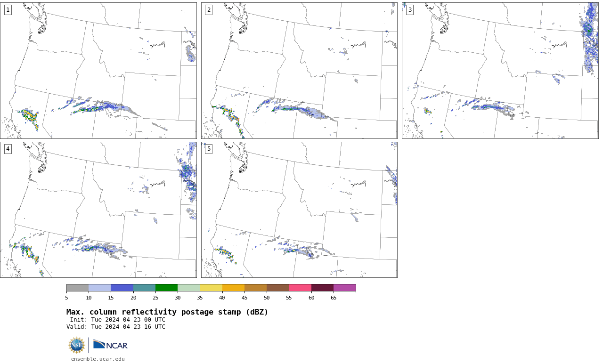Select the maroon 60-65 dBZ swatch

[x=322, y=288]
